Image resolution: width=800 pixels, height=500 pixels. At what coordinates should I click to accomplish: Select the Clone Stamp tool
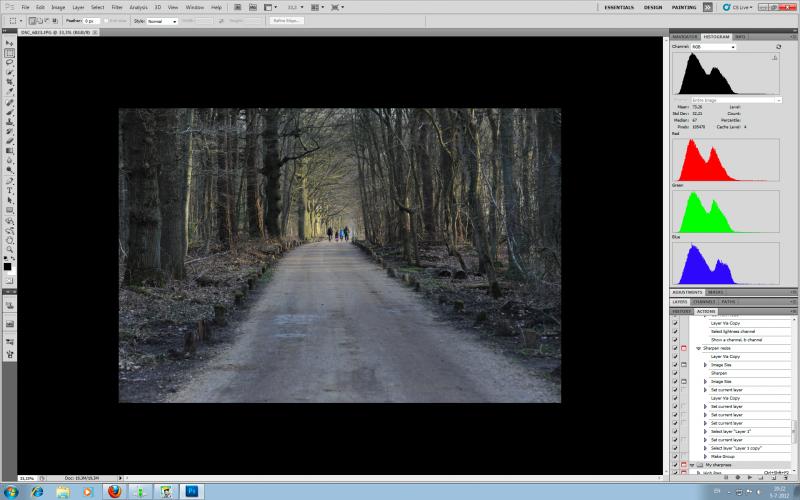9,122
